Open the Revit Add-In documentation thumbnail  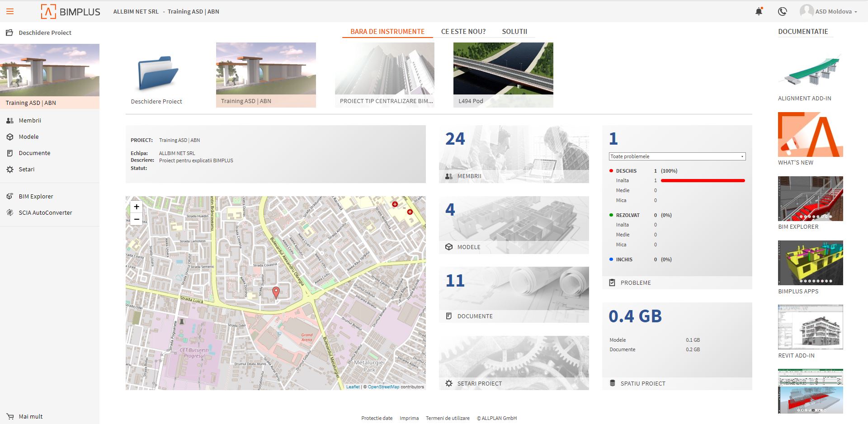(x=810, y=327)
